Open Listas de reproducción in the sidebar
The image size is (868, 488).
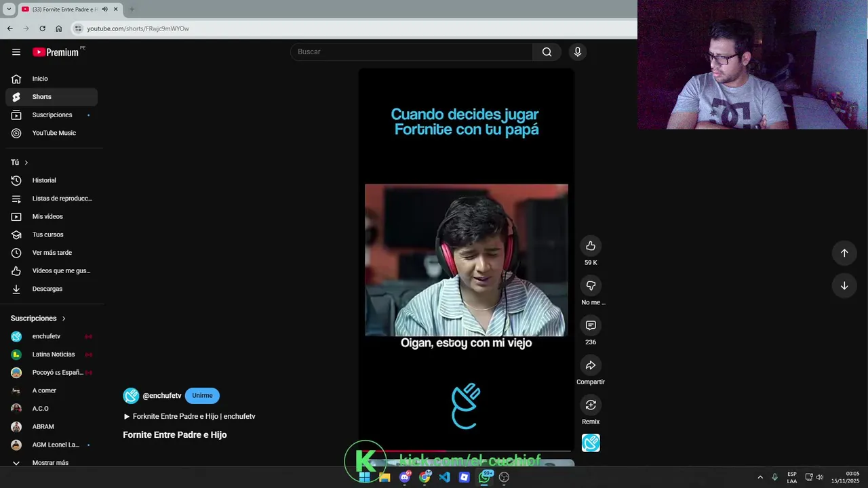coord(52,199)
